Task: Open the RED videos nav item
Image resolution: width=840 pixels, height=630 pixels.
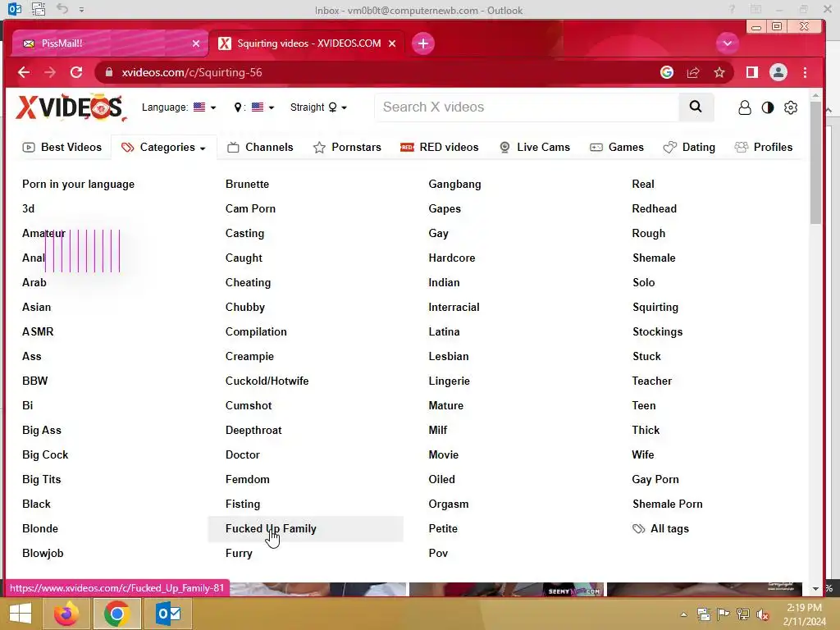Action: pos(440,148)
